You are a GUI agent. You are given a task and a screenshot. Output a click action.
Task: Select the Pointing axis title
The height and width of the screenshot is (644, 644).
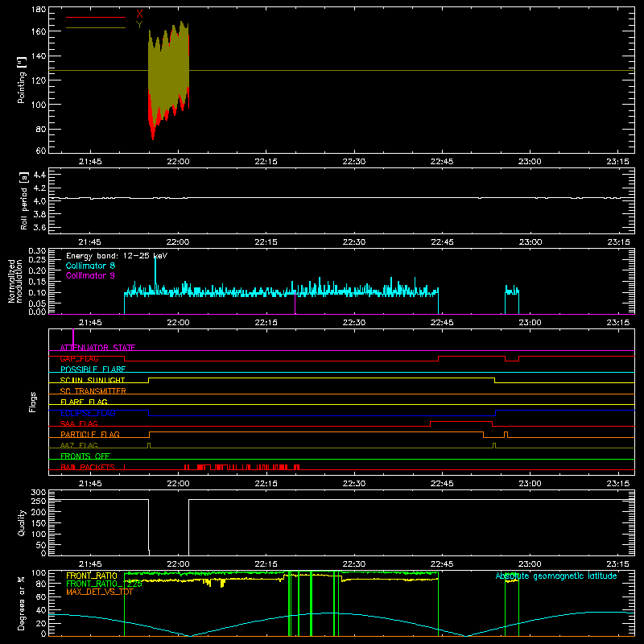pyautogui.click(x=22, y=80)
